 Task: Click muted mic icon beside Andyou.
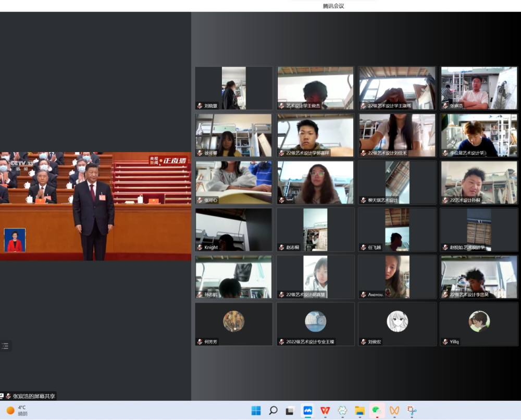364,294
